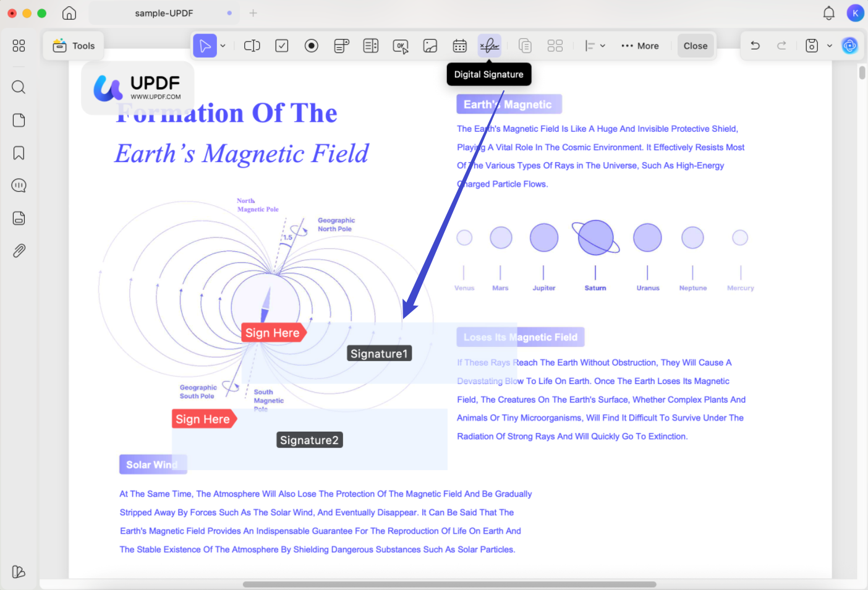The height and width of the screenshot is (590, 868).
Task: Open the UPDF AI assistant
Action: 850,46
